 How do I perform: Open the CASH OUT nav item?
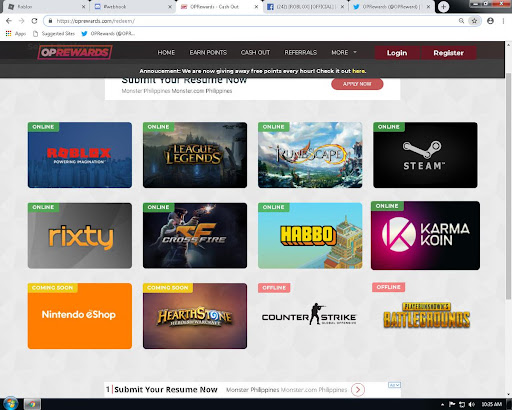tap(255, 52)
